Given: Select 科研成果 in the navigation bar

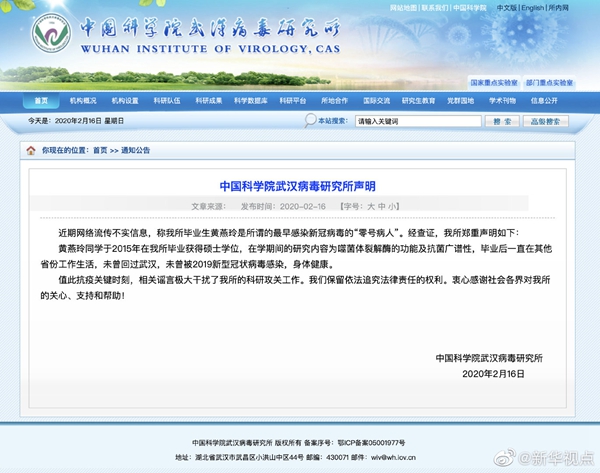Looking at the screenshot, I should pyautogui.click(x=209, y=101).
